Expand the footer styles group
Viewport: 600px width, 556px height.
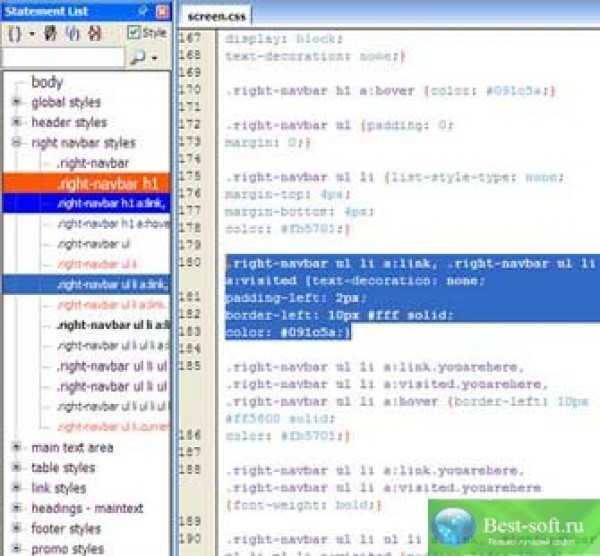pos(16,528)
